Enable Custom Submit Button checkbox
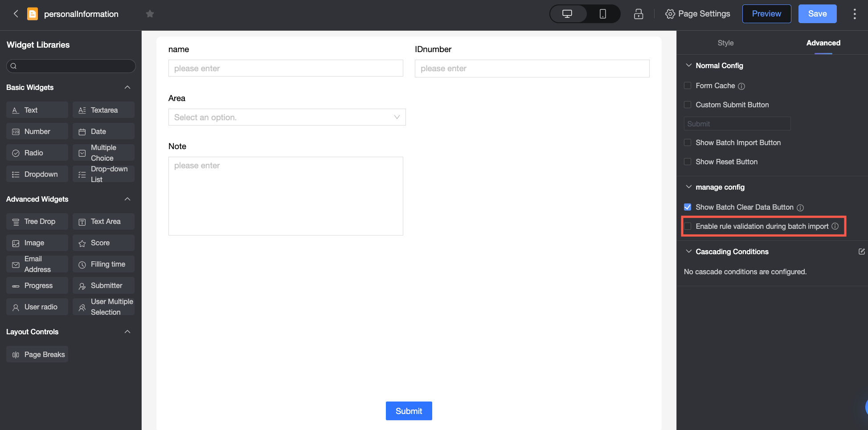This screenshot has width=868, height=430. click(x=688, y=105)
